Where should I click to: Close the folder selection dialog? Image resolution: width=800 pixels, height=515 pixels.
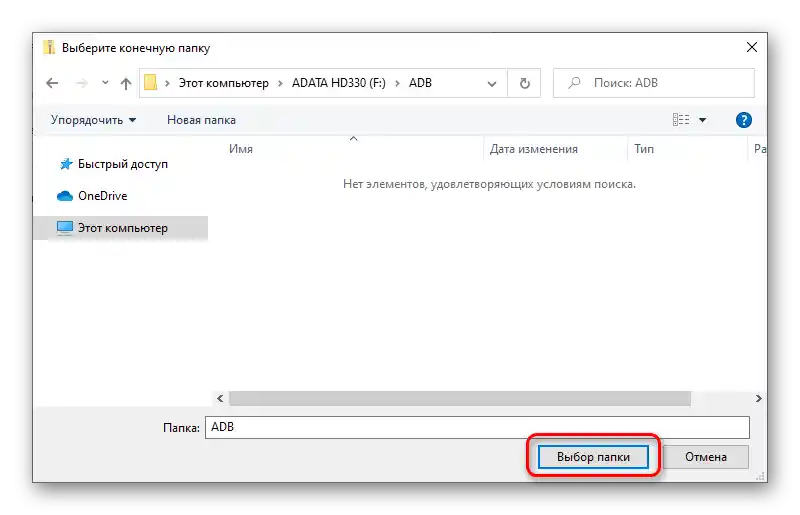[752, 47]
